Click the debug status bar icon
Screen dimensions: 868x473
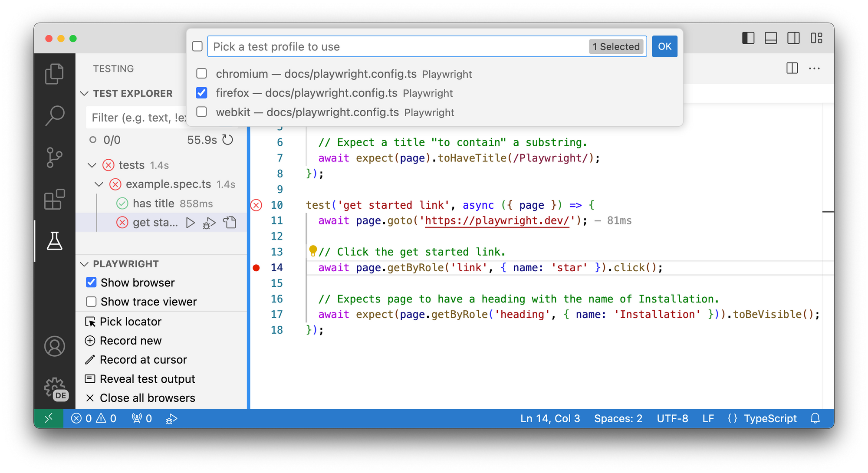click(x=171, y=418)
